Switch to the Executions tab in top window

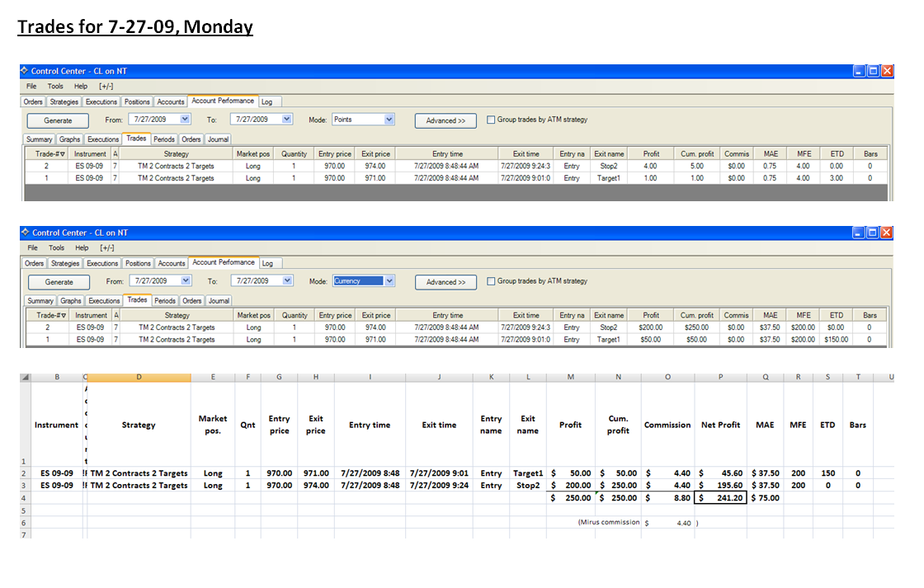pyautogui.click(x=101, y=102)
